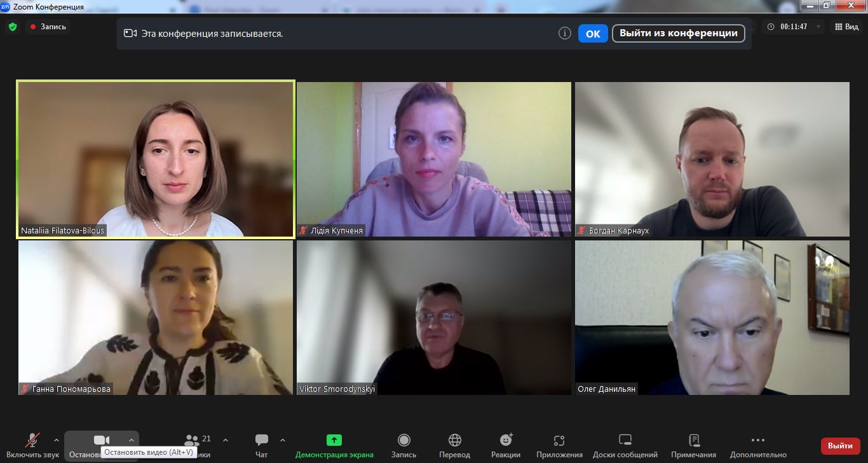
Task: Toggle camera off with stop video button
Action: (x=101, y=440)
